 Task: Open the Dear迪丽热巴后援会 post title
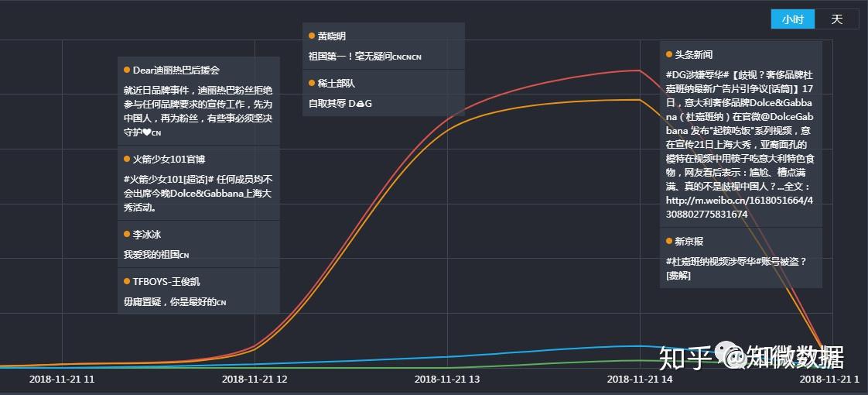(176, 70)
